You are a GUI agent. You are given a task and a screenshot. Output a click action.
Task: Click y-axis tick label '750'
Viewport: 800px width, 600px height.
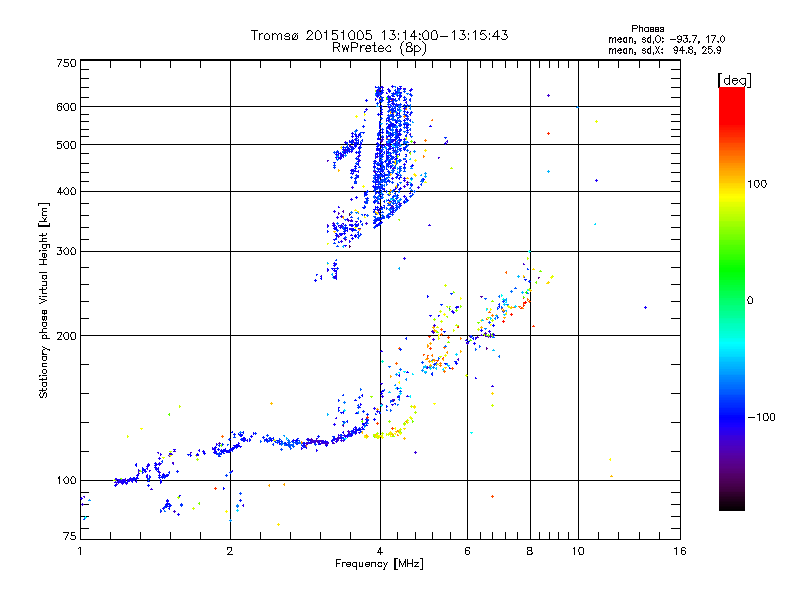point(66,63)
